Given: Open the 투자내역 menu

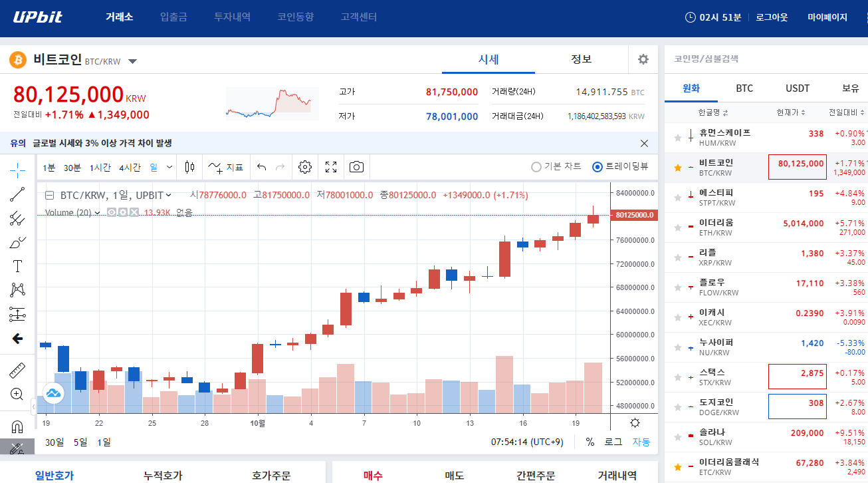Looking at the screenshot, I should (x=233, y=17).
